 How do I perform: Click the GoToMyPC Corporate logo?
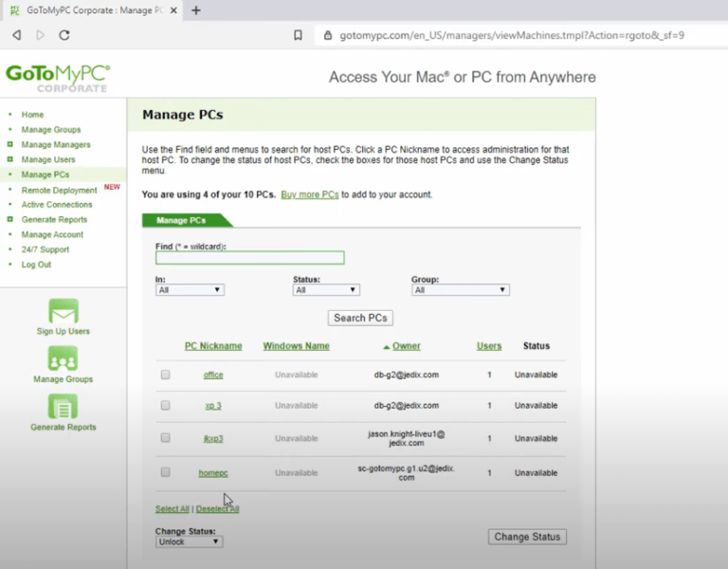58,77
